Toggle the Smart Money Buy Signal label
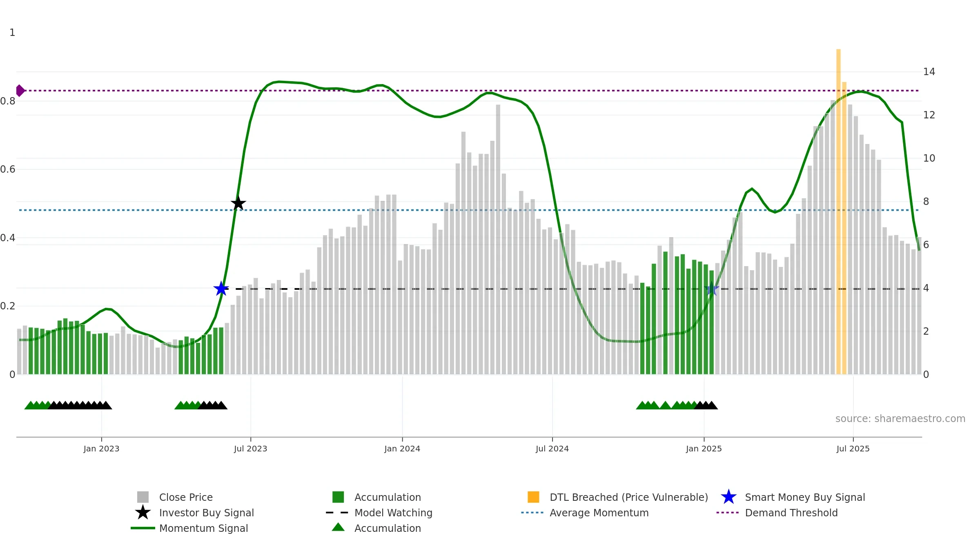 pos(805,497)
